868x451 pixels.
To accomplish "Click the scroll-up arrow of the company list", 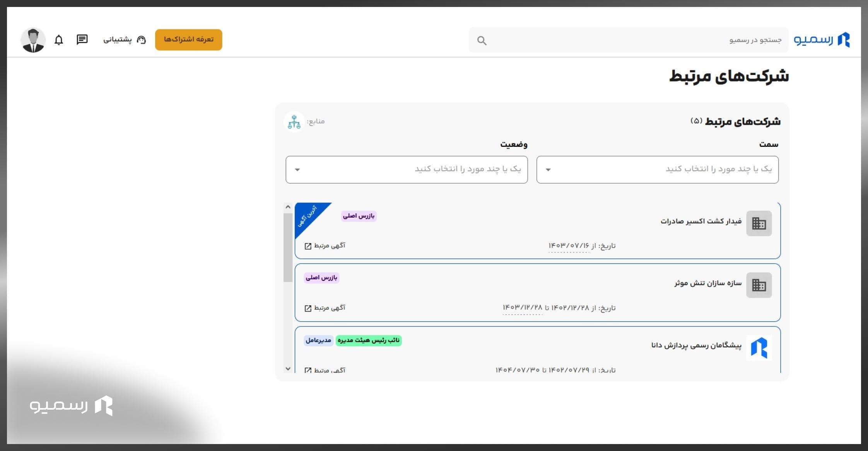I will point(288,207).
